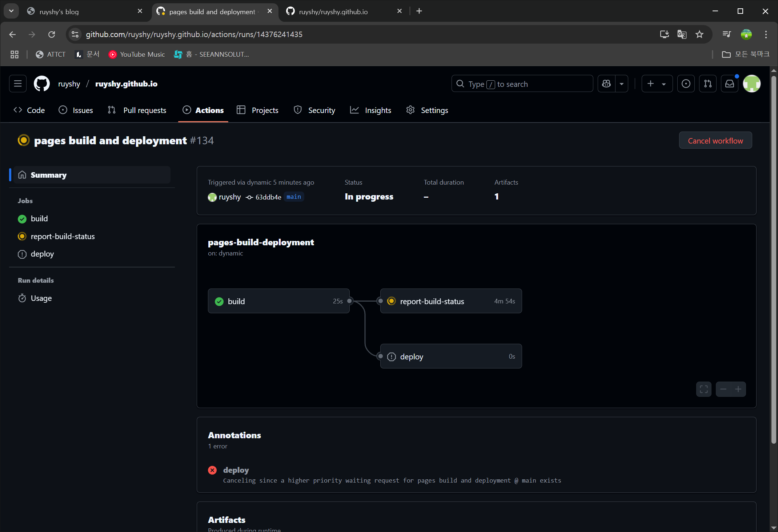This screenshot has height=532, width=778.
Task: Open the tab list chevron beside the tabs
Action: (11, 11)
